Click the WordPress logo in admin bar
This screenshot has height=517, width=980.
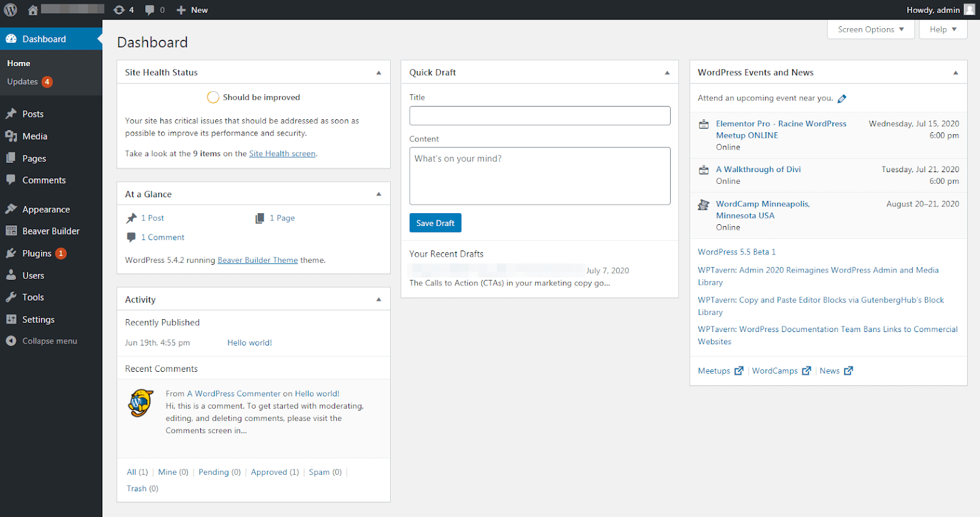click(x=10, y=10)
